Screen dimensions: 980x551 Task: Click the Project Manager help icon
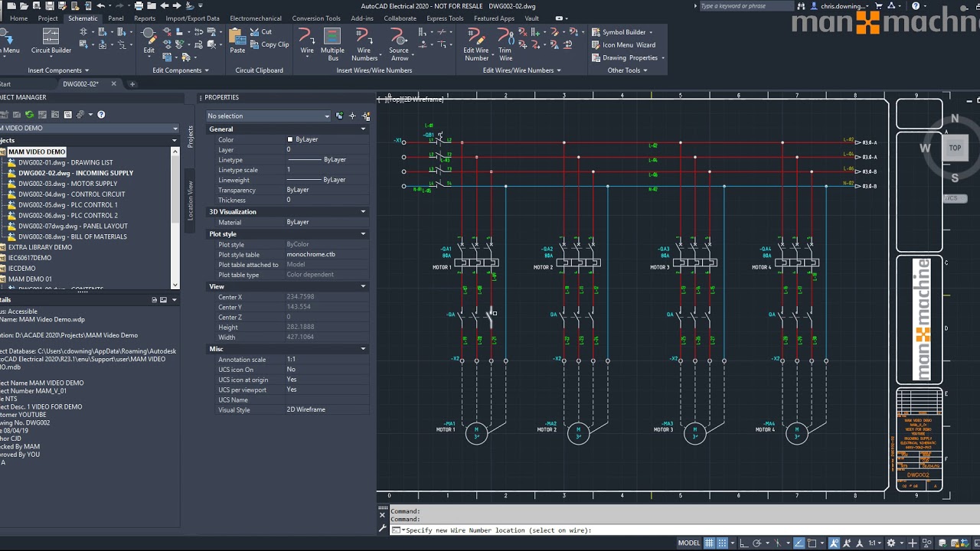pos(101,115)
